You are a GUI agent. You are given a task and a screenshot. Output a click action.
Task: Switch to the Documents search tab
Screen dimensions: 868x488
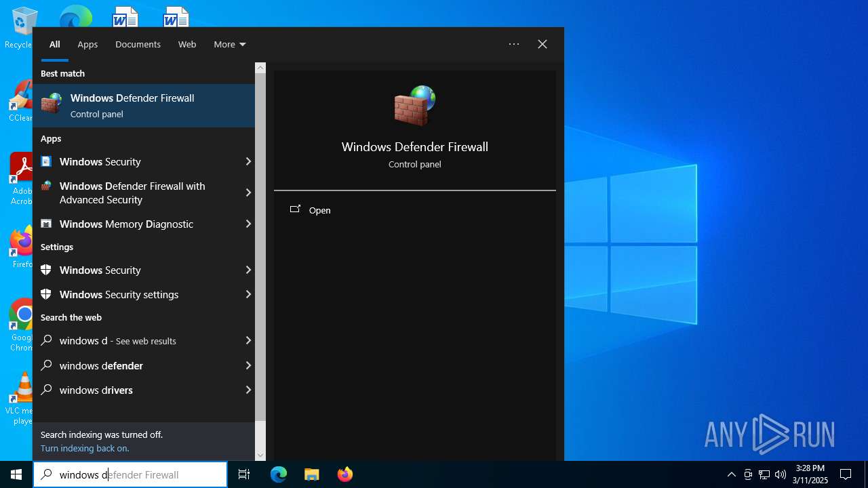(138, 44)
